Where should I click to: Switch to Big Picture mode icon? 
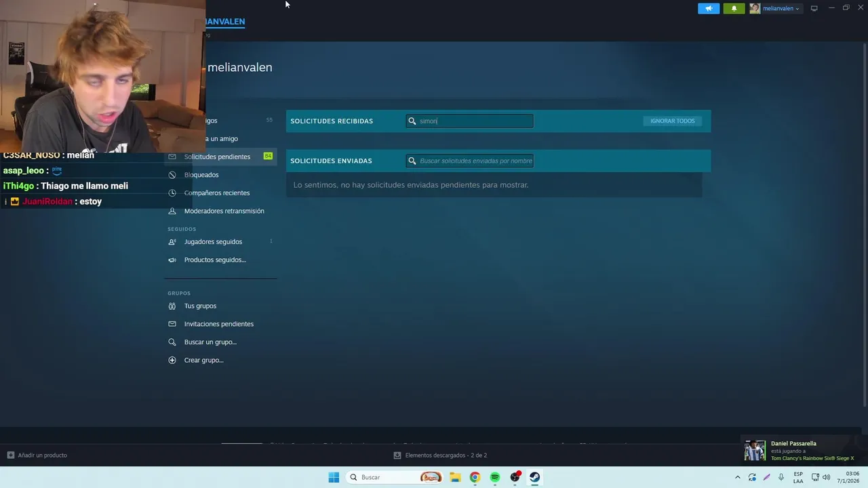814,8
